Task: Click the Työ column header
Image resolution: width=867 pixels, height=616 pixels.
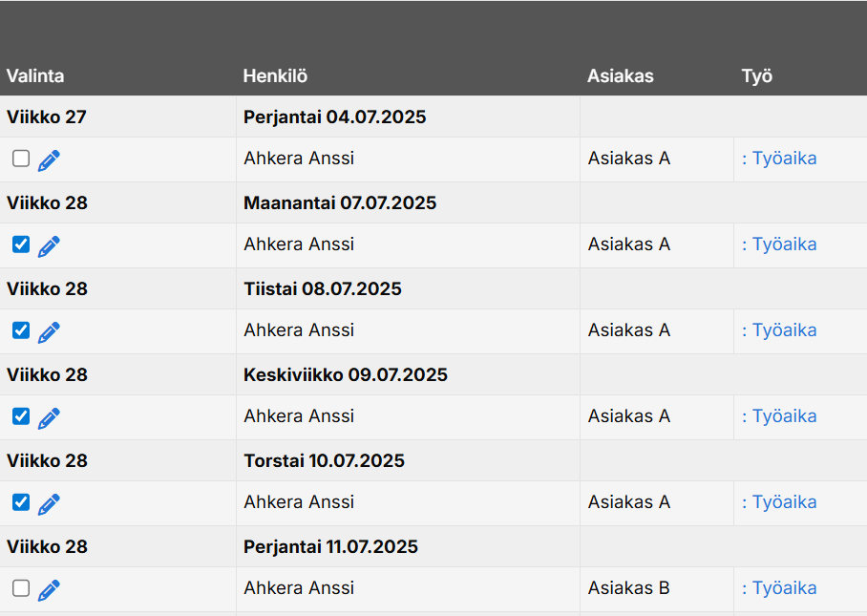Action: (757, 76)
